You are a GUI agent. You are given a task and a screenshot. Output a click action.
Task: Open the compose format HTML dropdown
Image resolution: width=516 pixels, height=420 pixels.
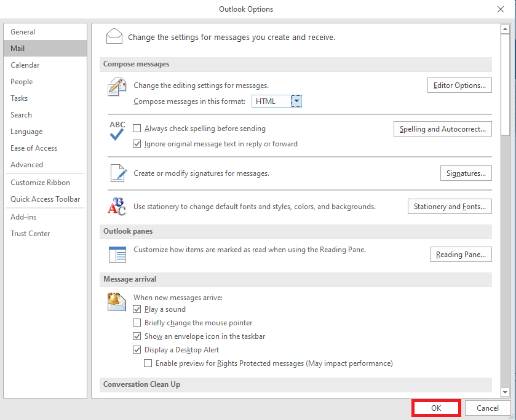pos(296,101)
